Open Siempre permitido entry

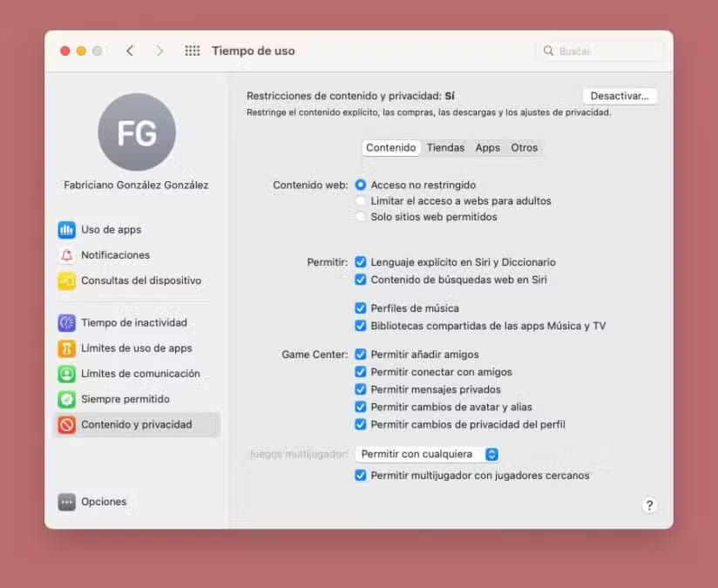(137, 399)
